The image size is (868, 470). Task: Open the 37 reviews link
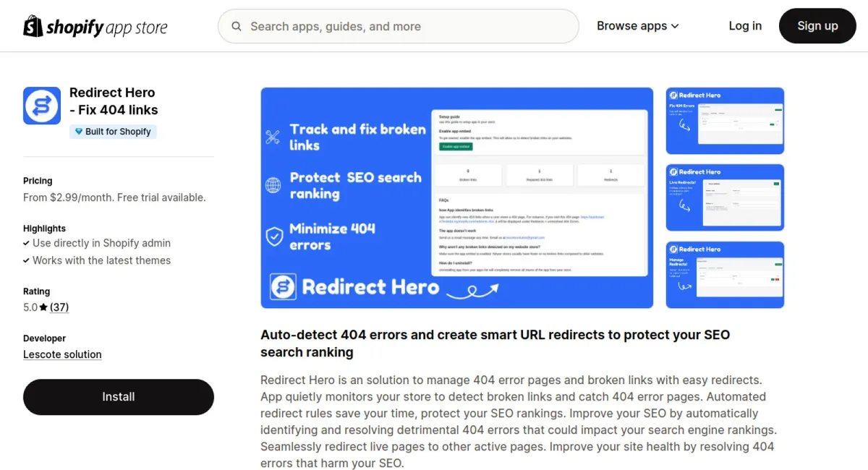59,307
